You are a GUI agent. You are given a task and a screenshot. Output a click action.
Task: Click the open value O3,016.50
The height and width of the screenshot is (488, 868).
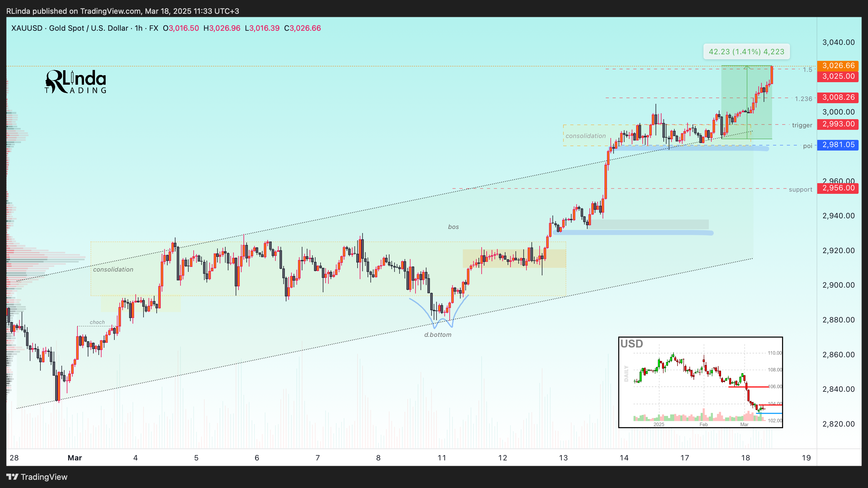(181, 28)
